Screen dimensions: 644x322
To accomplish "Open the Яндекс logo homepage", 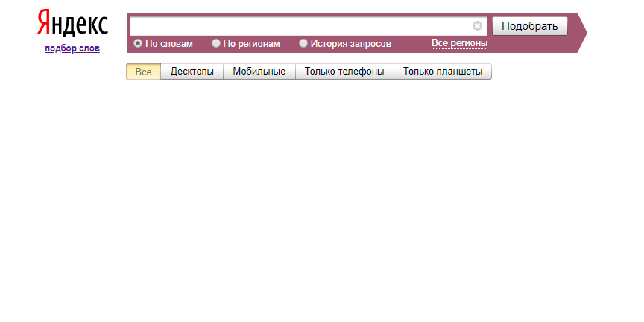I will point(72,23).
